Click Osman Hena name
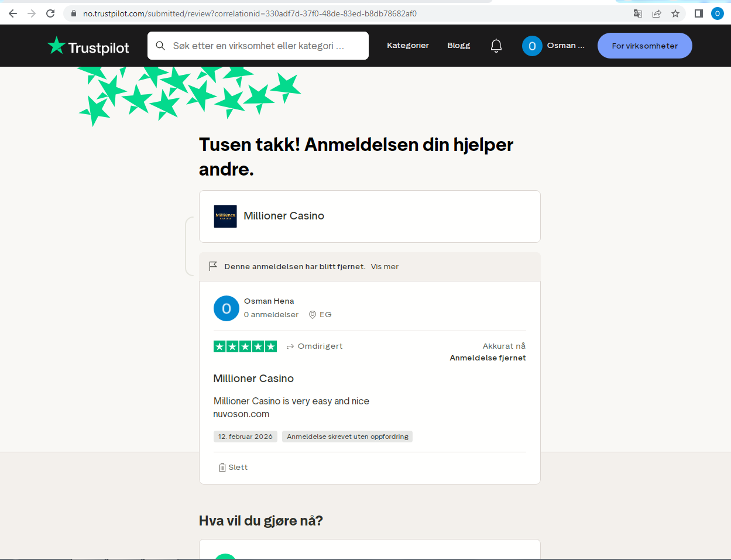Viewport: 731px width, 560px height. 269,301
